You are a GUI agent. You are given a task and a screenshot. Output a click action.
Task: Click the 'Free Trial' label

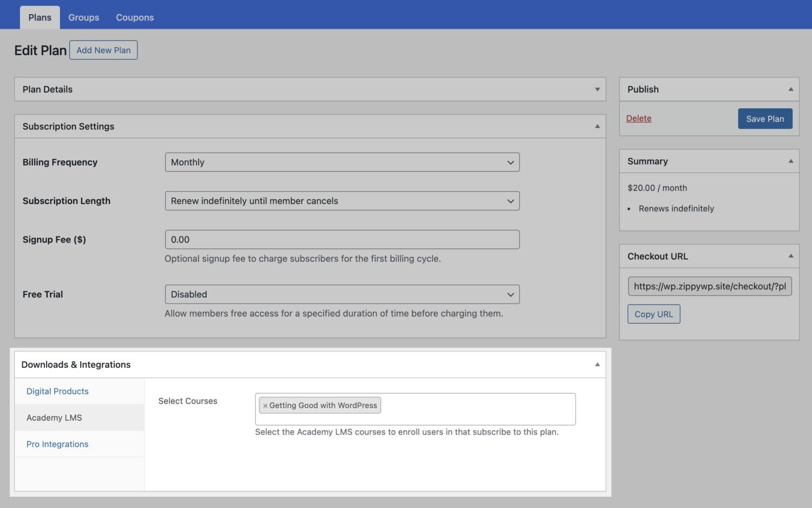(43, 294)
